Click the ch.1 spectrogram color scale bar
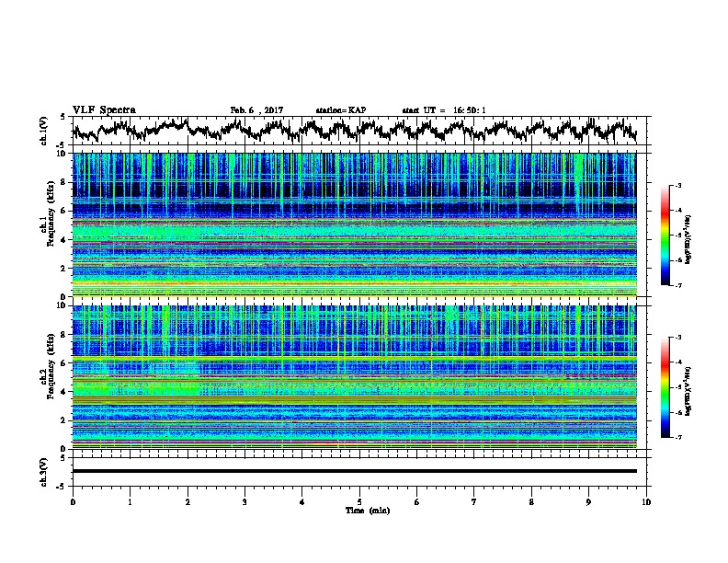Screen dimensions: 728x563 [x=665, y=236]
